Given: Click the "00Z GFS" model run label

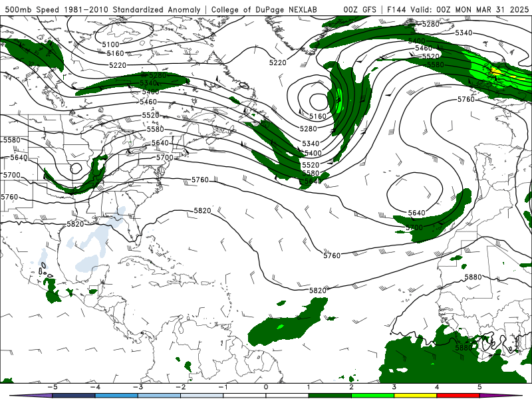Looking at the screenshot, I should (x=360, y=9).
